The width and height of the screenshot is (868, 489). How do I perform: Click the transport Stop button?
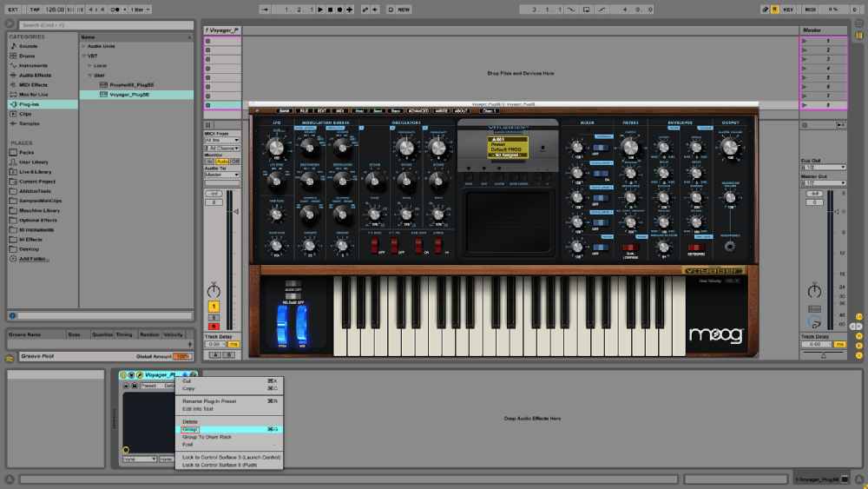330,9
